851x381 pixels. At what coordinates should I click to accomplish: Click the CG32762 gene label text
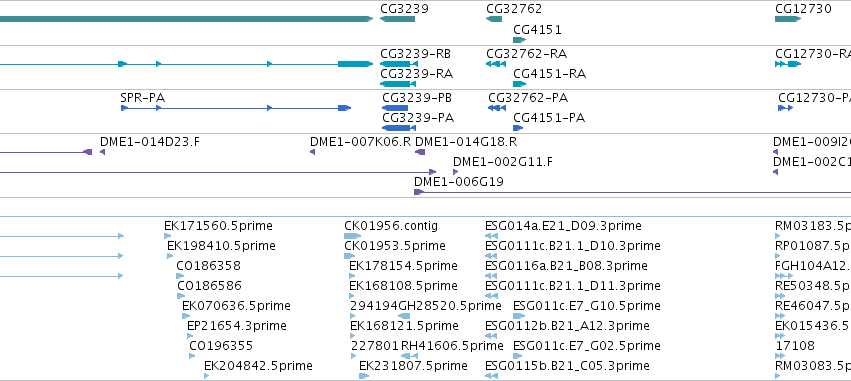coord(514,9)
